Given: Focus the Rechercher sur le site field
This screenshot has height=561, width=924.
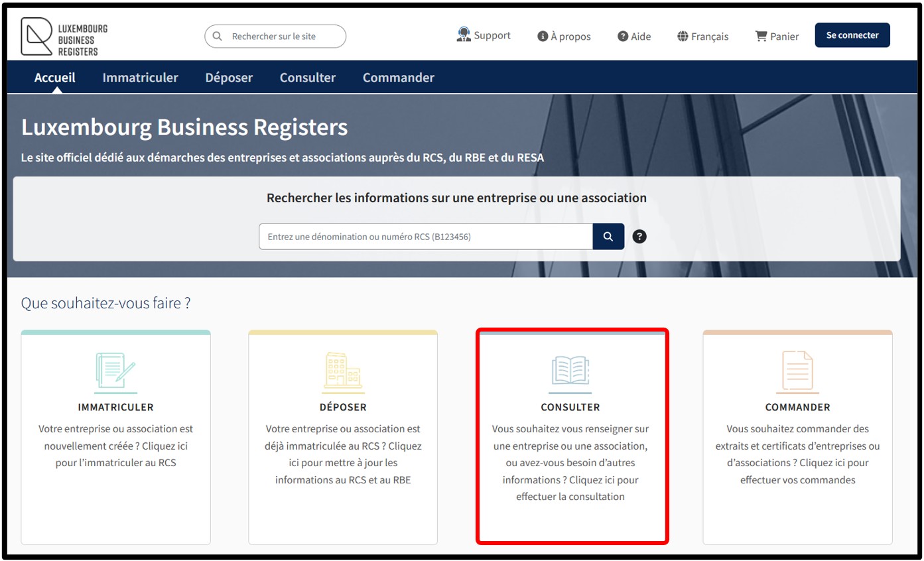Looking at the screenshot, I should [282, 36].
